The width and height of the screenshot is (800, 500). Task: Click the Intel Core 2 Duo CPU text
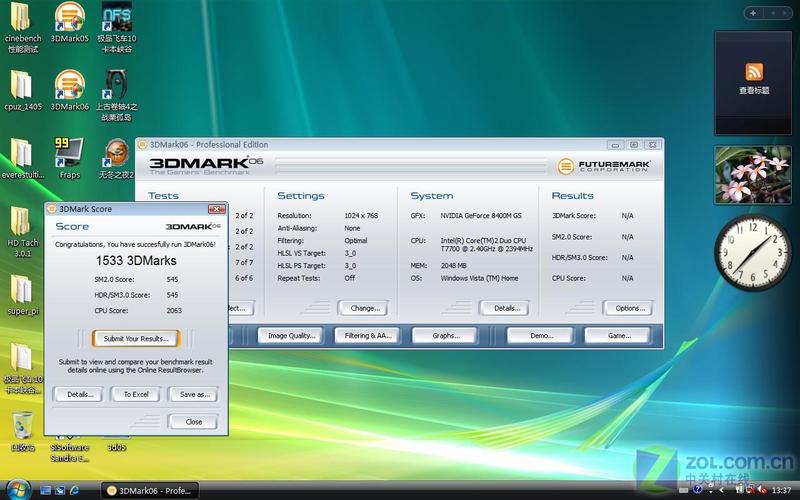pos(486,244)
